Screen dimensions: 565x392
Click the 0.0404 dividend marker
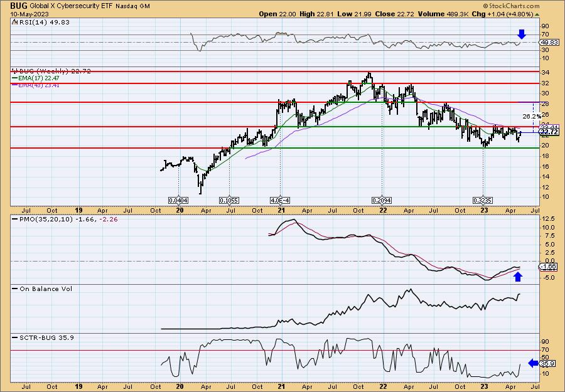pos(178,200)
